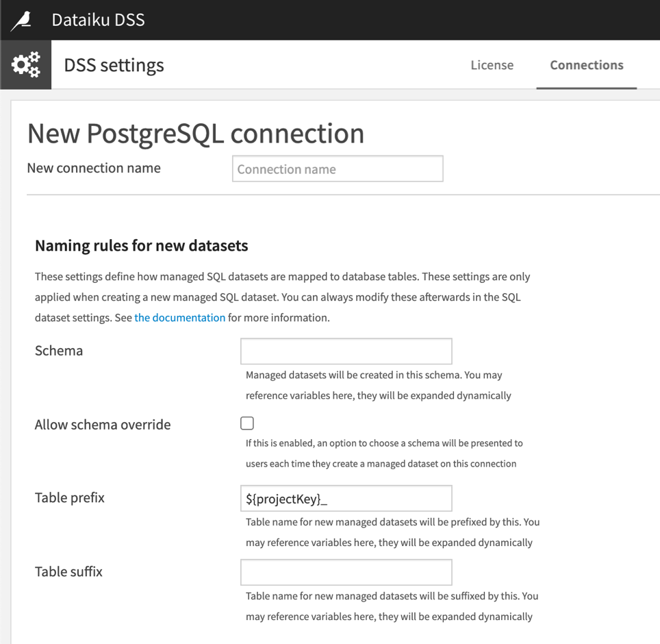Click the Allow schema override label
Viewport: 660px width, 644px height.
tap(102, 425)
